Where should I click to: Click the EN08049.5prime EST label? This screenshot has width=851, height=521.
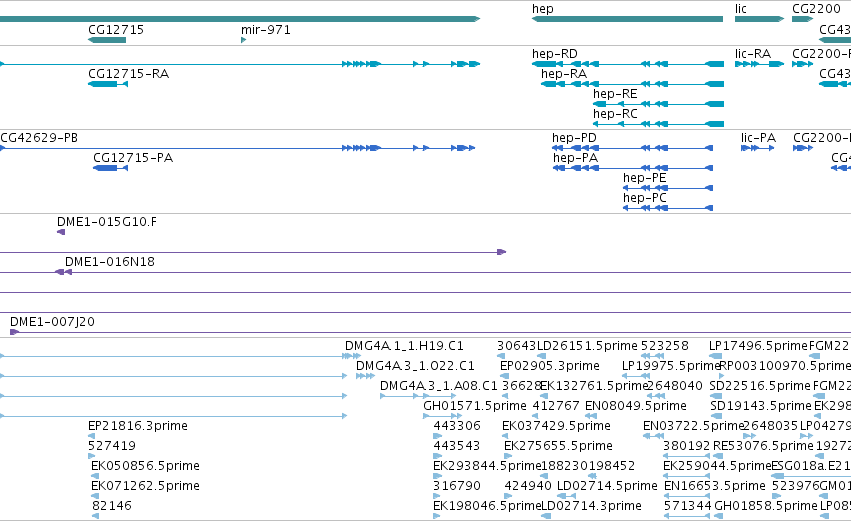coord(636,406)
